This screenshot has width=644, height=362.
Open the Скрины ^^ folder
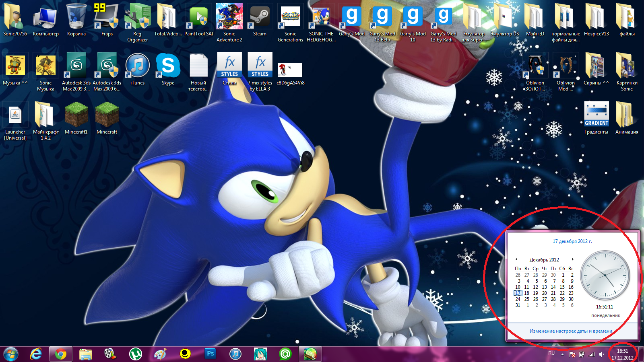pyautogui.click(x=596, y=69)
